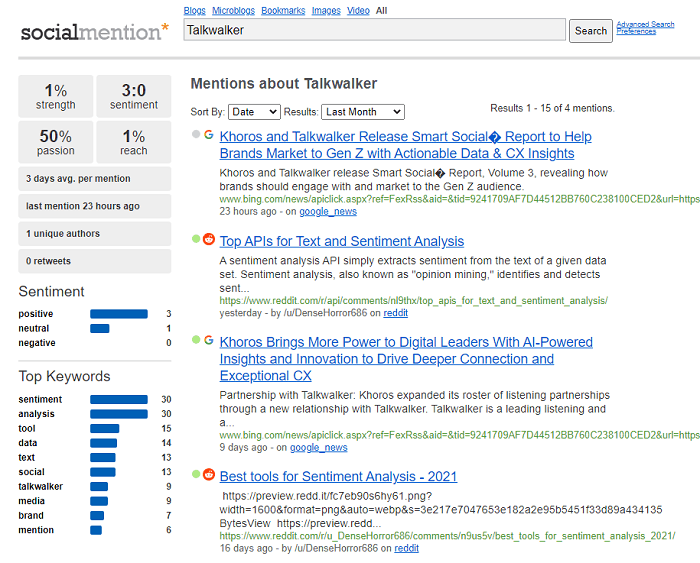Select the All search tab
Image resolution: width=700 pixels, height=563 pixels.
tap(381, 10)
